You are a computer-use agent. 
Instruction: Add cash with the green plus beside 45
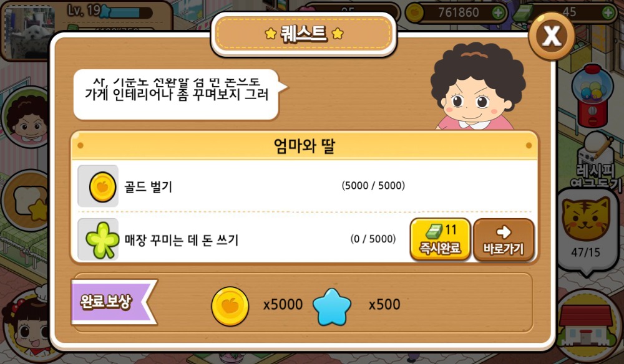(x=608, y=12)
